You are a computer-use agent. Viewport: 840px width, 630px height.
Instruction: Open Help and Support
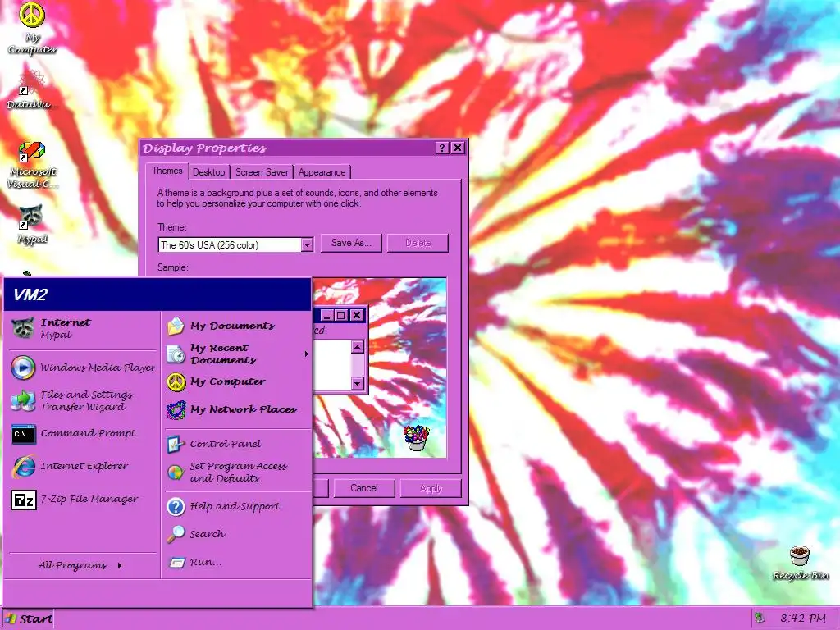(x=235, y=506)
